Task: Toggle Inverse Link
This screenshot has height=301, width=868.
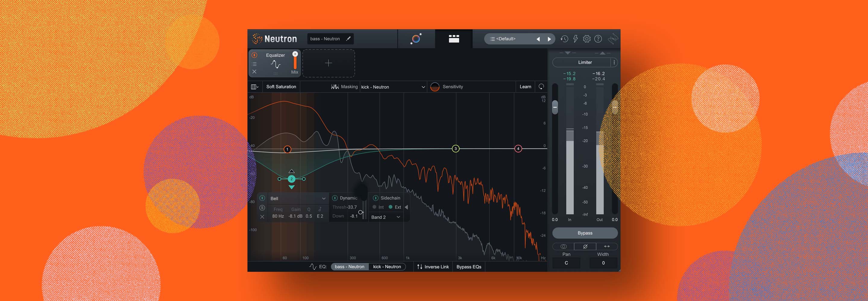Action: [x=433, y=267]
